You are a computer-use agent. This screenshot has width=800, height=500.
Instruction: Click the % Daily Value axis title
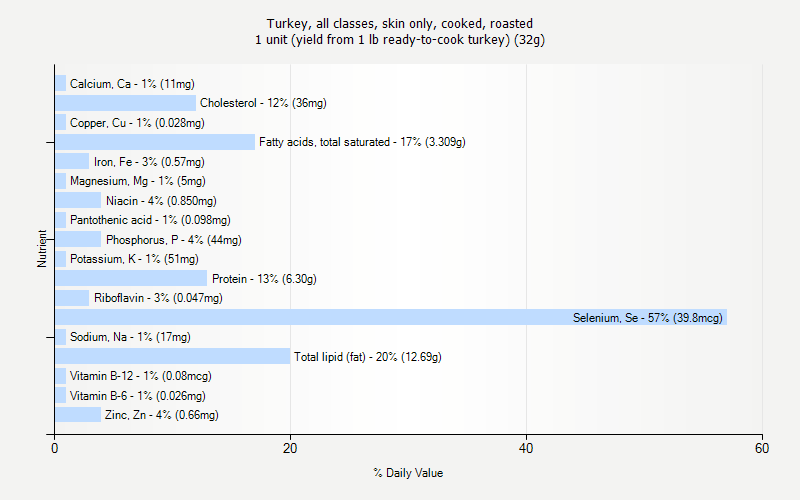tap(408, 473)
